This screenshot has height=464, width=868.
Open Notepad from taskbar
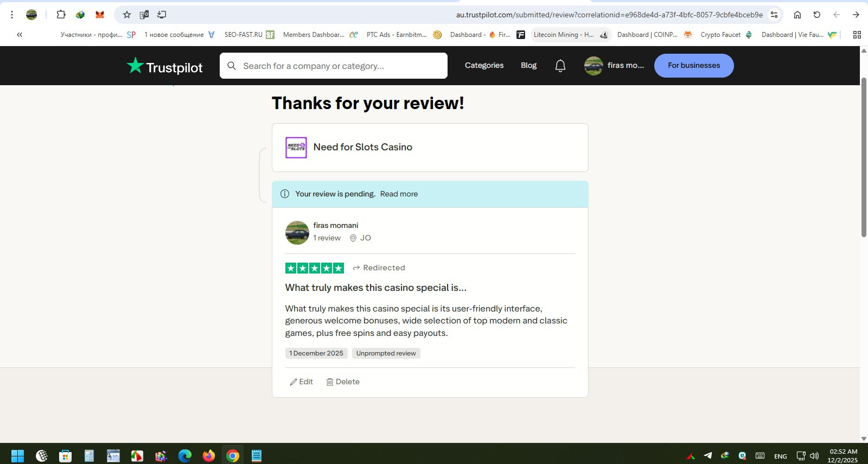[x=257, y=456]
